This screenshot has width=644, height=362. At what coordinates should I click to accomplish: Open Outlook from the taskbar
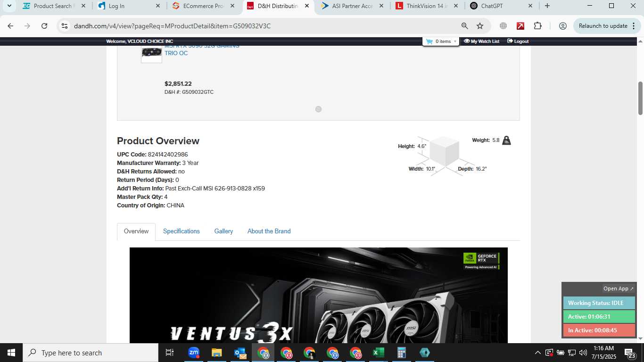[240, 353]
